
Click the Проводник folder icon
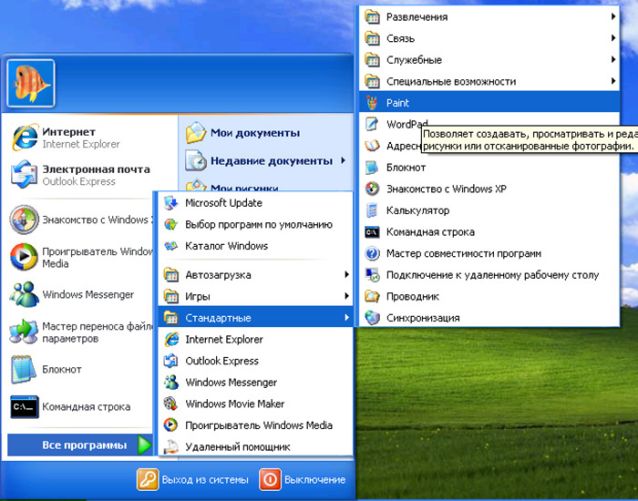(371, 296)
